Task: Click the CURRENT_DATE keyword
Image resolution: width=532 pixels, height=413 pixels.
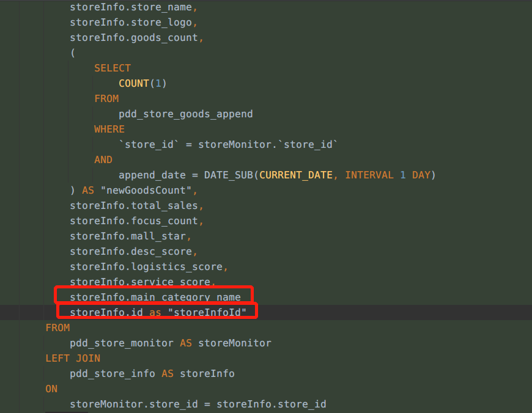Action: click(296, 175)
